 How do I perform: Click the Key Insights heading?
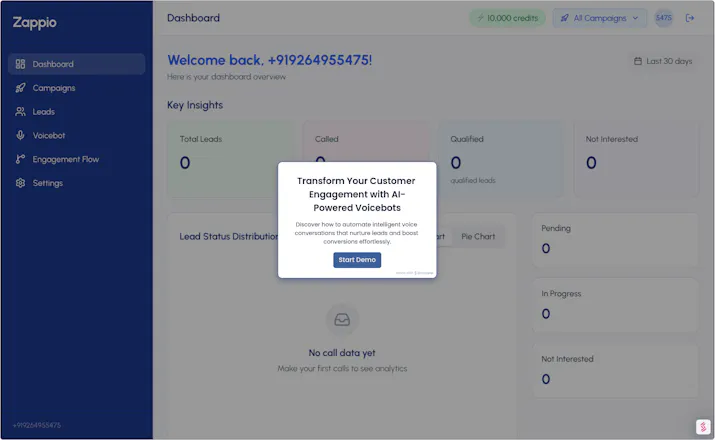(195, 105)
